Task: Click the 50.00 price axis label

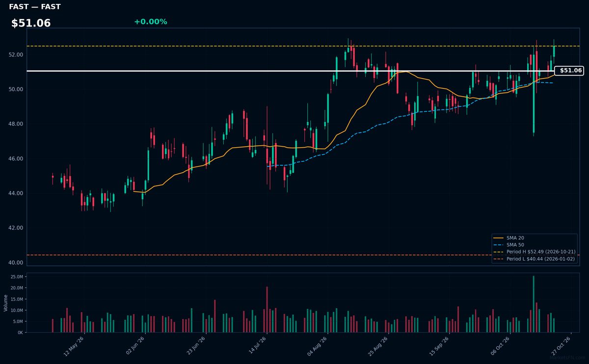Action: pyautogui.click(x=16, y=89)
